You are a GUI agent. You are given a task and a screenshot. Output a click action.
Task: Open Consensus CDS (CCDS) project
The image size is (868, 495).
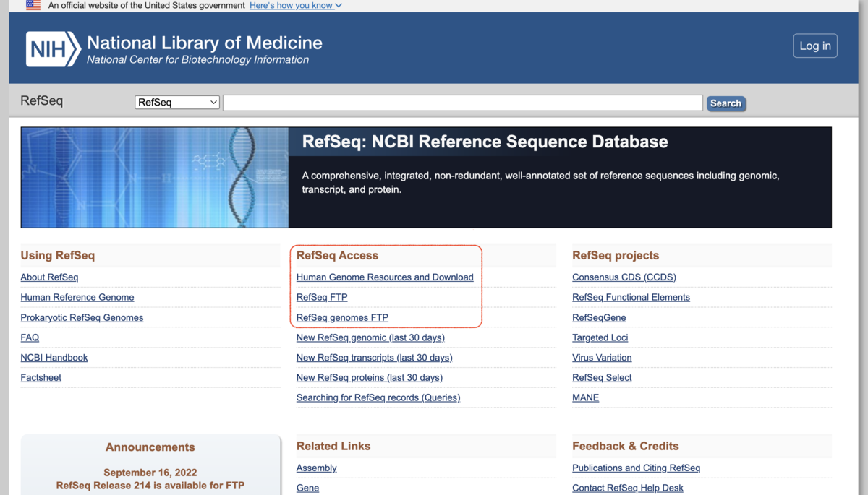coord(624,277)
